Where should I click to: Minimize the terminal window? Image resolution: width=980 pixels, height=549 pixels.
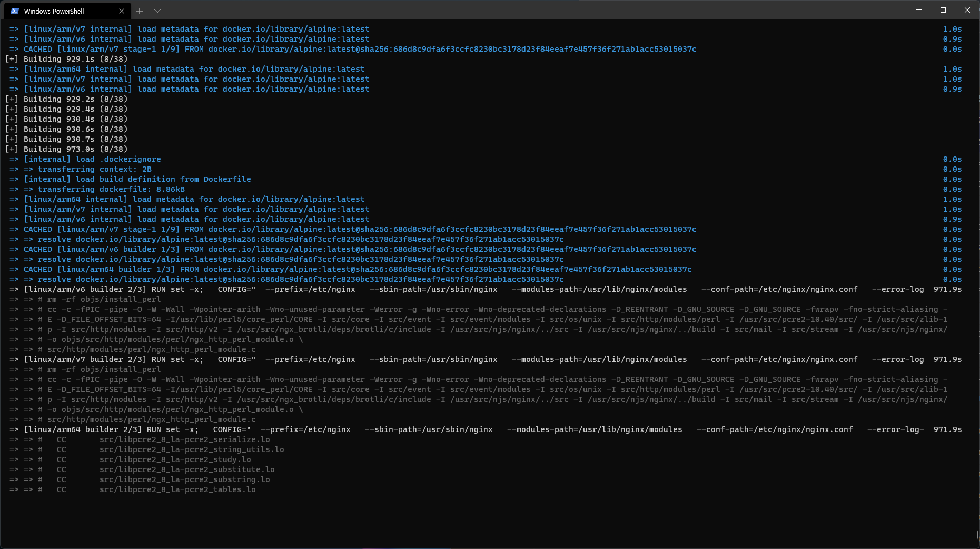919,10
